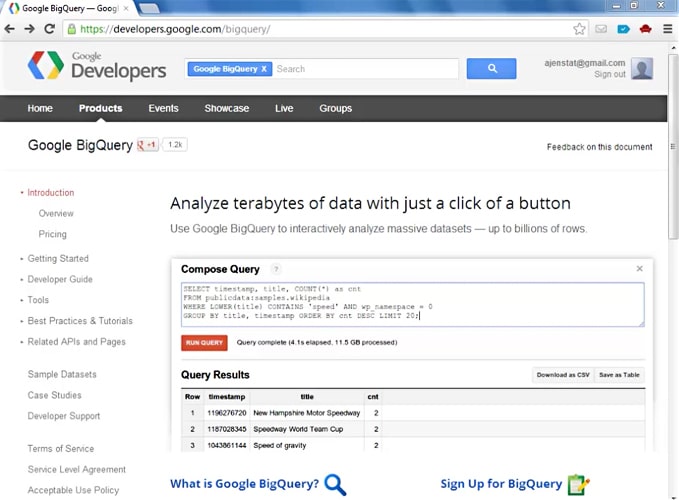Open the Groups nav item
Image resolution: width=679 pixels, height=500 pixels.
(x=336, y=108)
